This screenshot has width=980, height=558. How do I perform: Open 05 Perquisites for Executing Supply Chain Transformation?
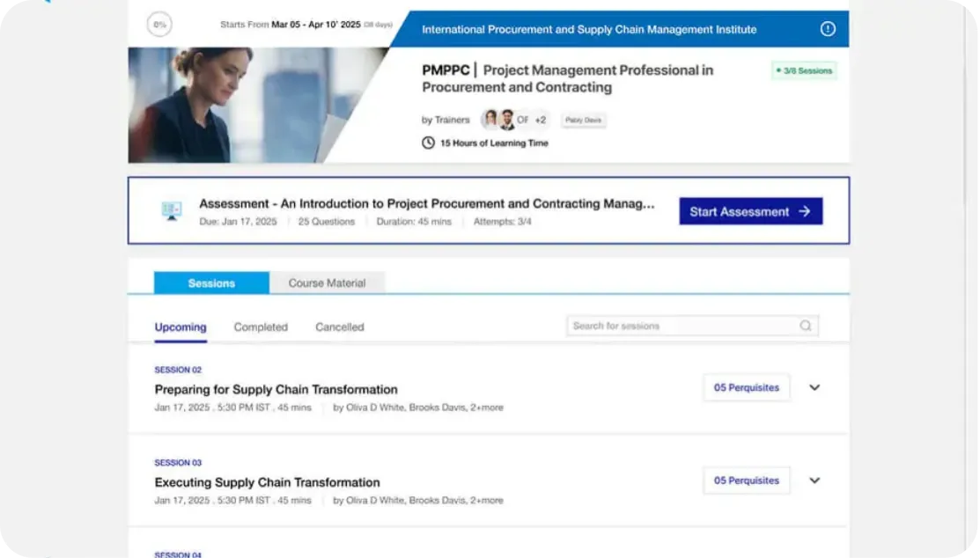click(x=746, y=481)
